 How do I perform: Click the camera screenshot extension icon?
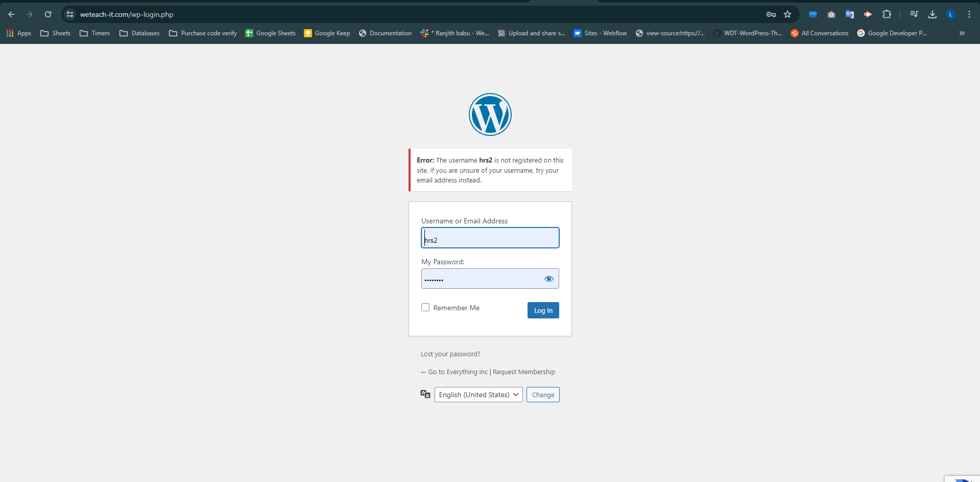tap(831, 14)
